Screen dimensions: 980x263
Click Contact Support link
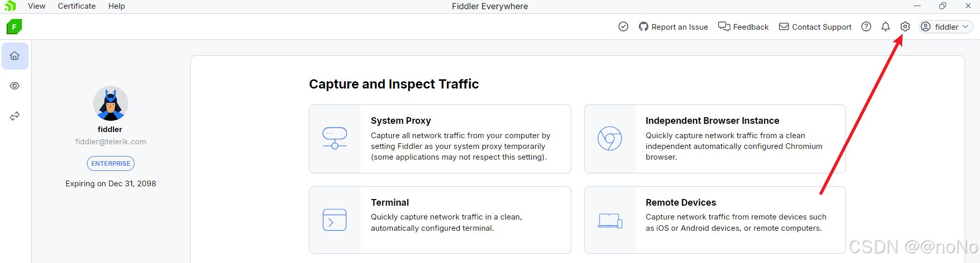[815, 27]
